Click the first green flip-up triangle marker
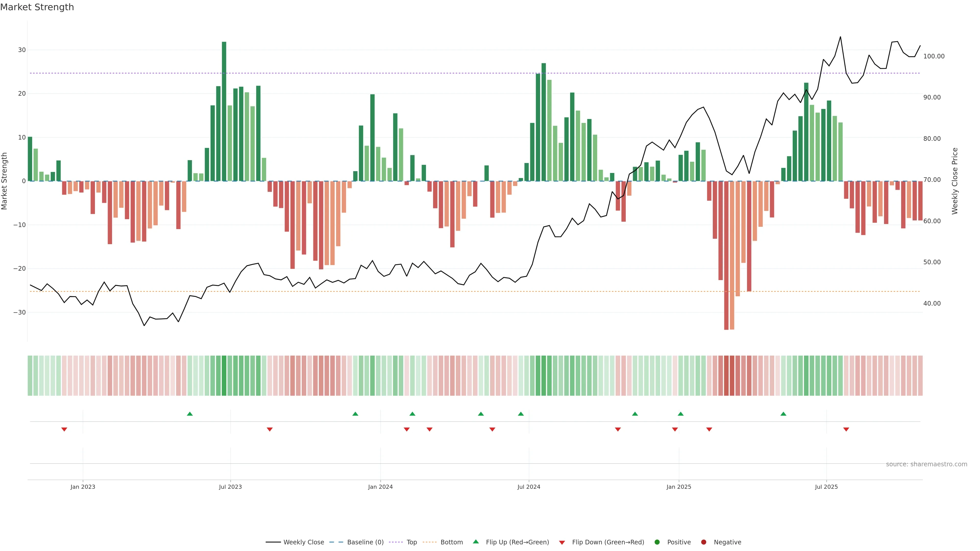The image size is (980, 551). coord(190,414)
